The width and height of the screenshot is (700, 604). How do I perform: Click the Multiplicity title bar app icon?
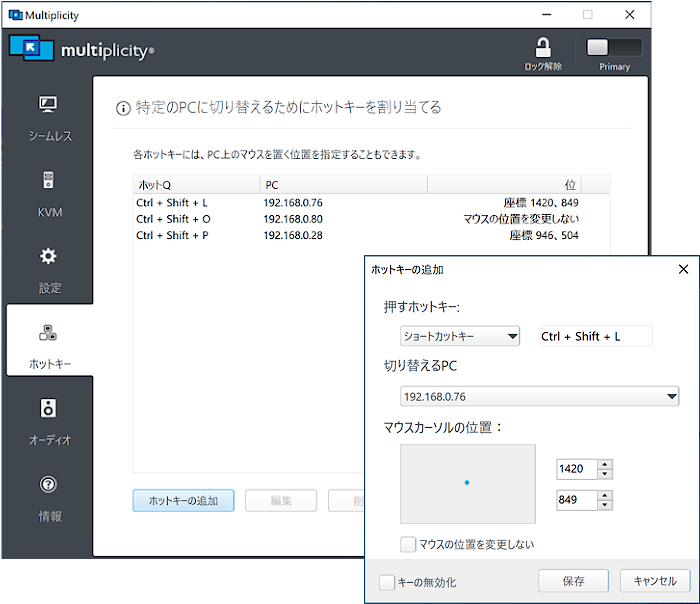tap(15, 15)
